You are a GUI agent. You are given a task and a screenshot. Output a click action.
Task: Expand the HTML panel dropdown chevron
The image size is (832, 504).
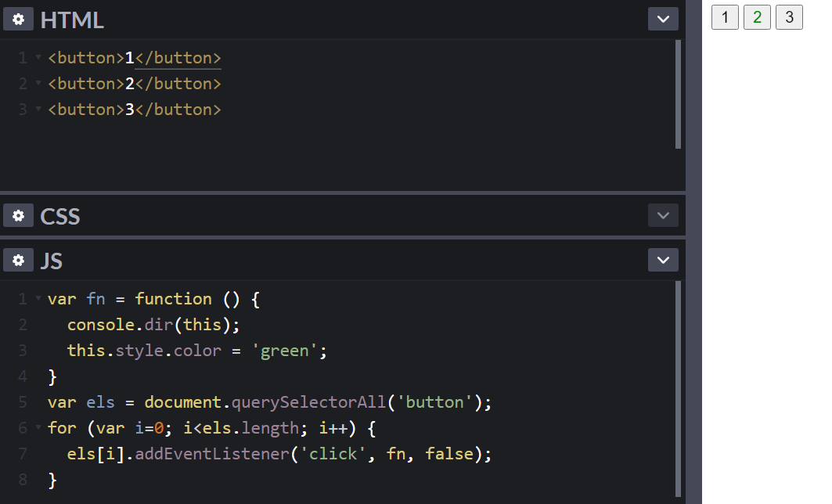(x=663, y=19)
